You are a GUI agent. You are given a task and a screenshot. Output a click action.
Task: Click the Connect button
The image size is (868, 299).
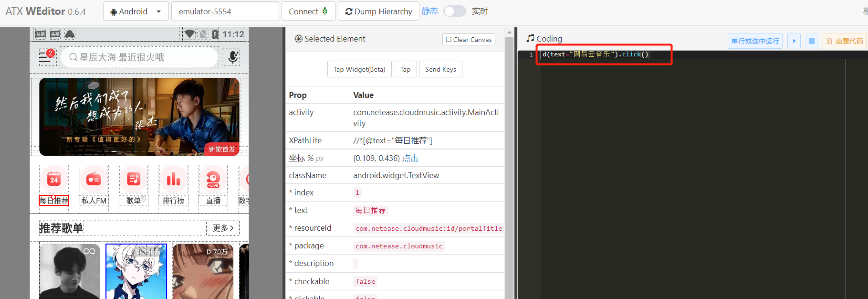coord(309,11)
